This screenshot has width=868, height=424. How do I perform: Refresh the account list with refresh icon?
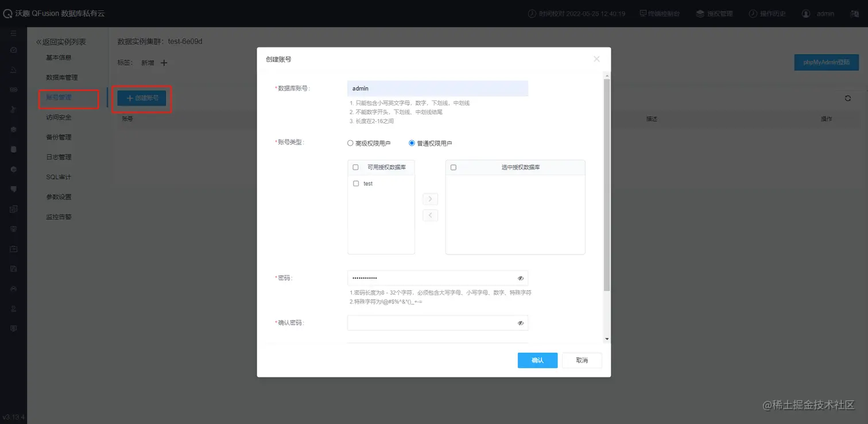(x=847, y=98)
